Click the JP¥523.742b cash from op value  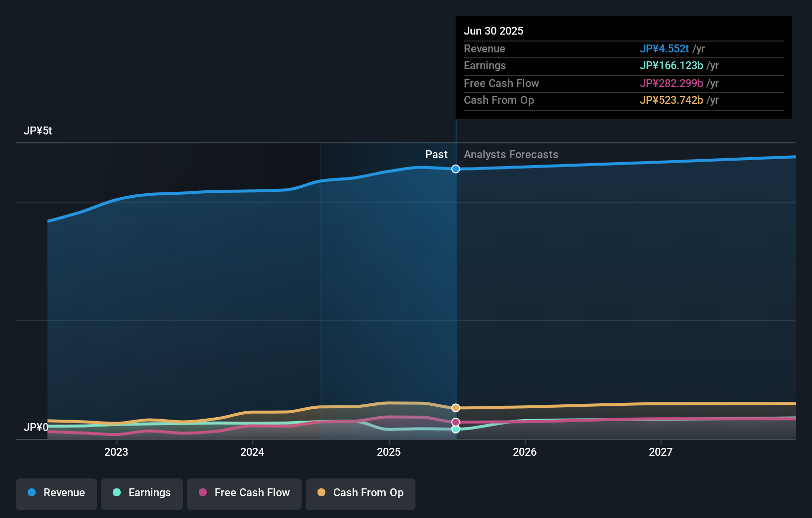[671, 100]
